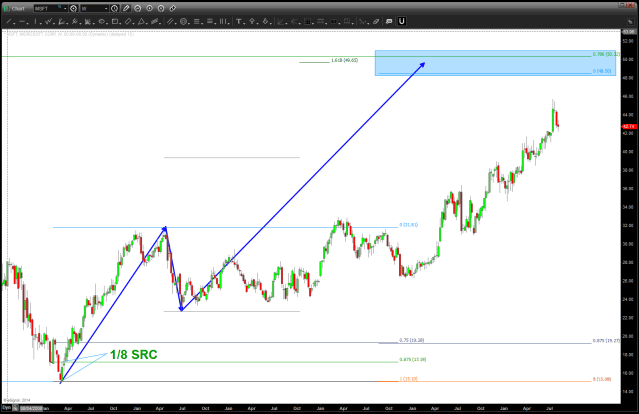Expand the trend line tool options arrow

coord(14,24)
